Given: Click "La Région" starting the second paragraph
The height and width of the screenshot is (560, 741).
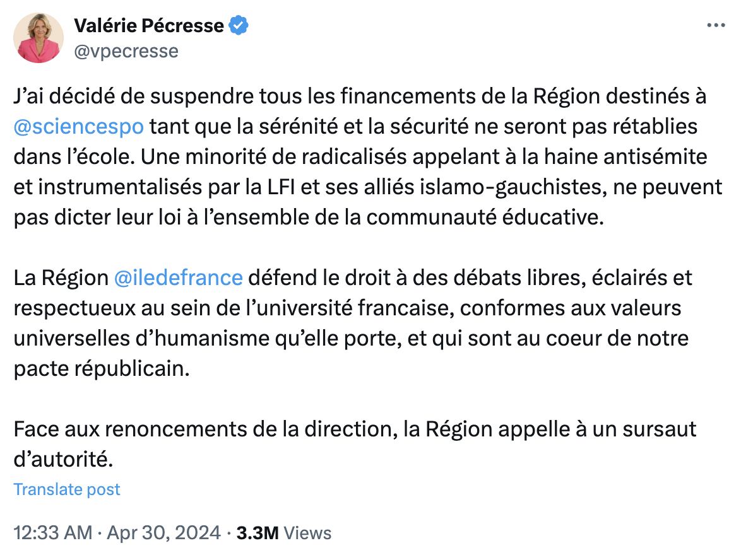Looking at the screenshot, I should pyautogui.click(x=61, y=277).
